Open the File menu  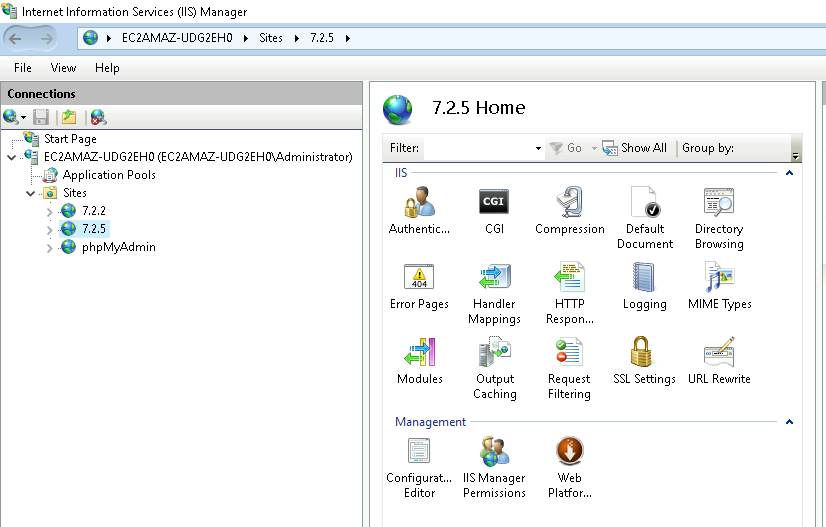tap(23, 68)
